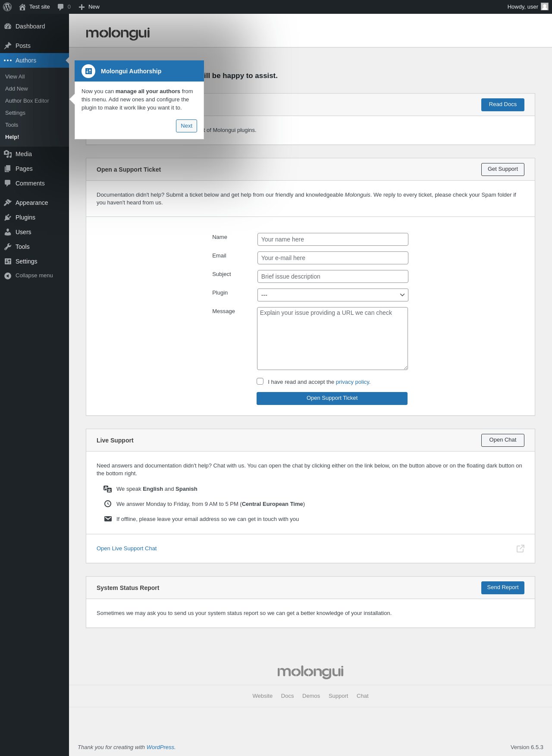Focus the Email input field
The height and width of the screenshot is (756, 552).
tap(333, 258)
